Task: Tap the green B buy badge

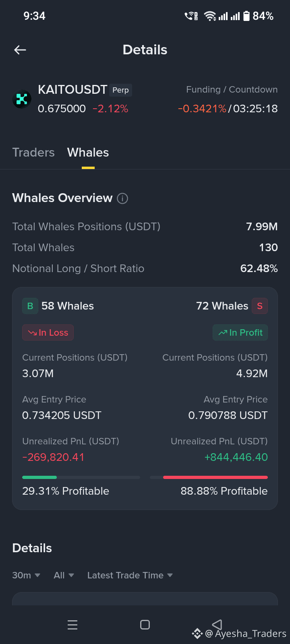Action: tap(30, 306)
